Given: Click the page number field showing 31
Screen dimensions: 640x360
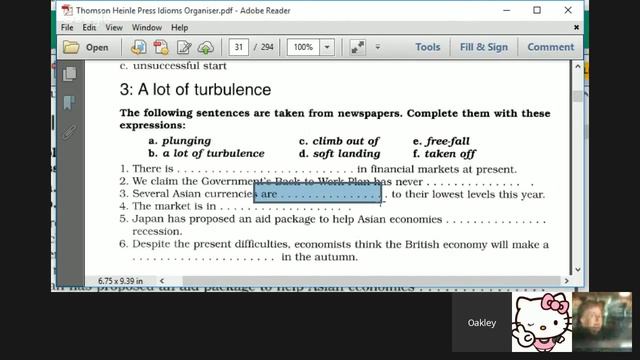Looking at the screenshot, I should tap(239, 47).
